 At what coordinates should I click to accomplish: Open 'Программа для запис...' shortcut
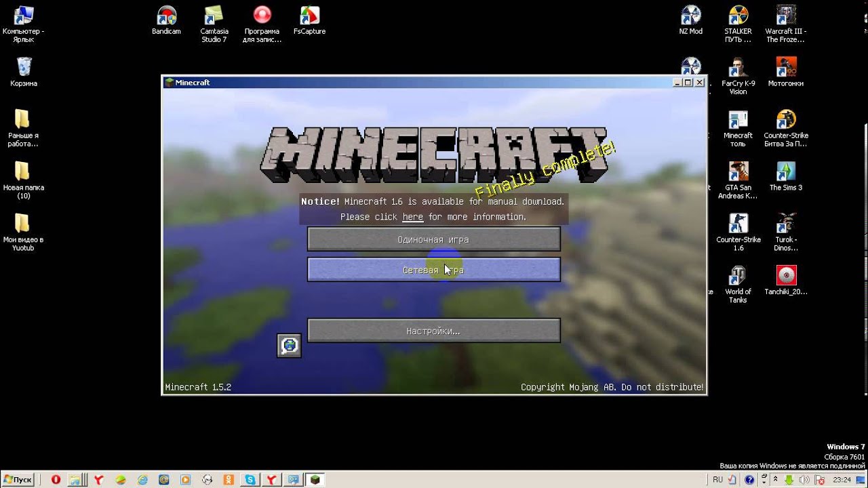click(x=262, y=24)
